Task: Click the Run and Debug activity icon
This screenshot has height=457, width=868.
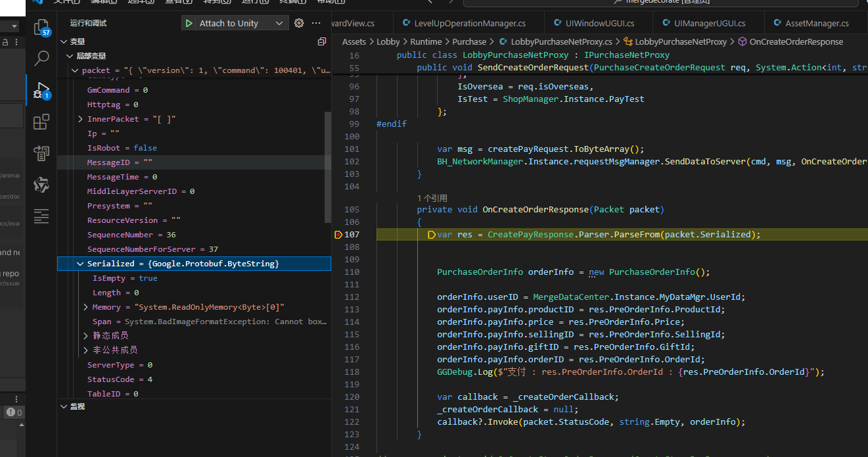Action: 41,91
